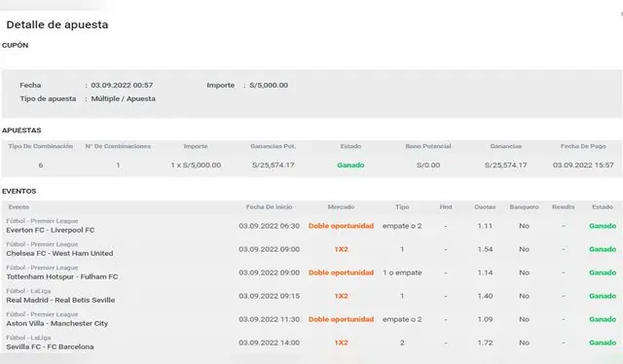Click the Ganado status for Real Madrid match
The height and width of the screenshot is (364, 623).
tap(603, 296)
